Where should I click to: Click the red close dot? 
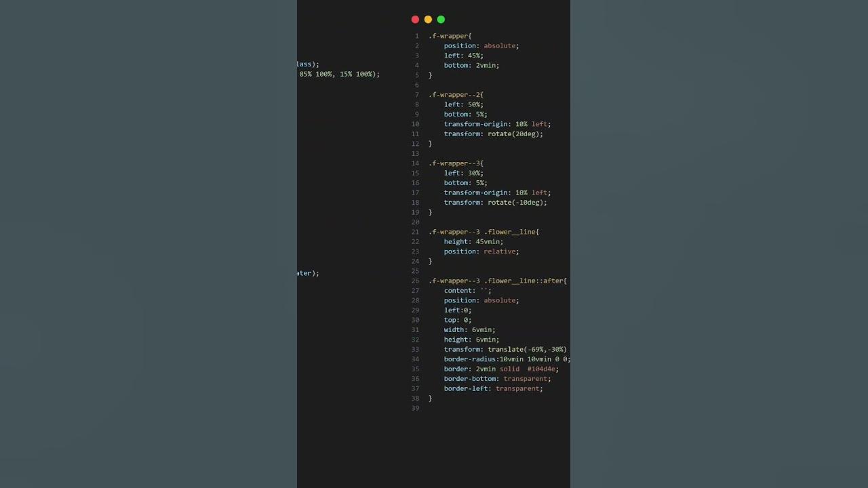point(415,20)
